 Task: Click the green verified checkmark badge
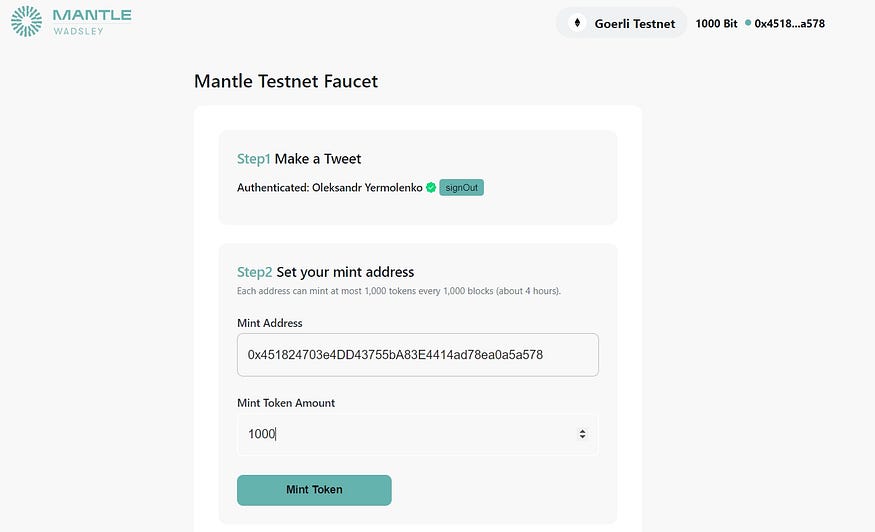pos(431,187)
